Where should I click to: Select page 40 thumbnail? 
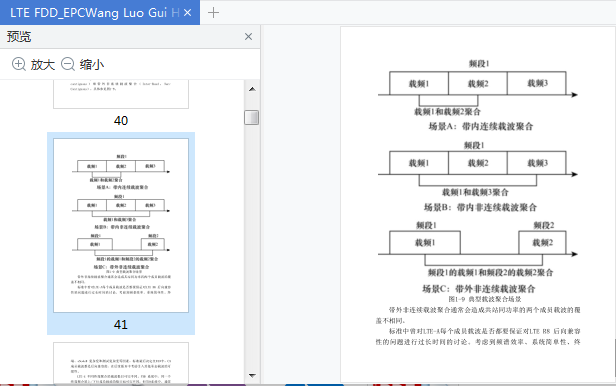121,94
